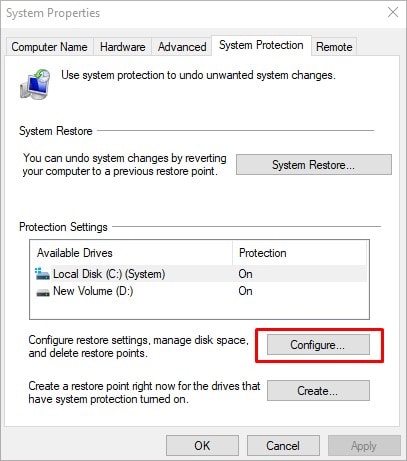The width and height of the screenshot is (407, 461).
Task: Confirm the dialog with OK
Action: (202, 445)
